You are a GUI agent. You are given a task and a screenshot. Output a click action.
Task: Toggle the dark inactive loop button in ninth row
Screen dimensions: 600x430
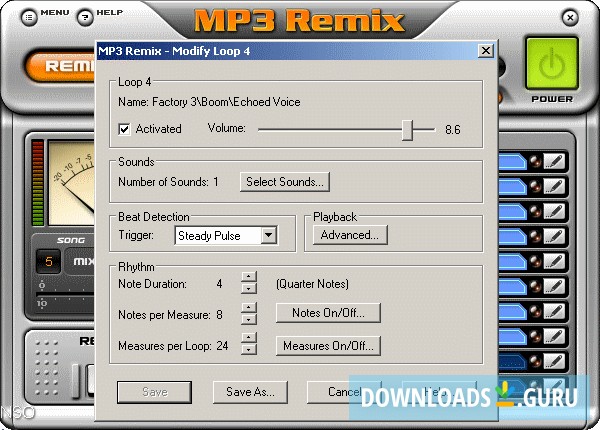[513, 361]
